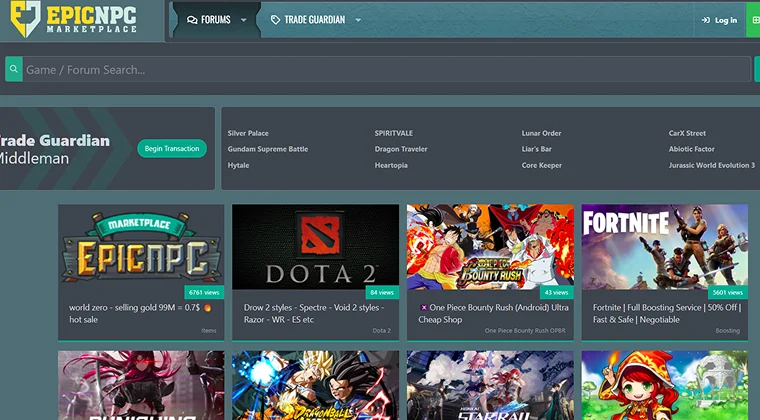Open the Silver Palace forum link
The image size is (760, 420).
[x=248, y=133]
